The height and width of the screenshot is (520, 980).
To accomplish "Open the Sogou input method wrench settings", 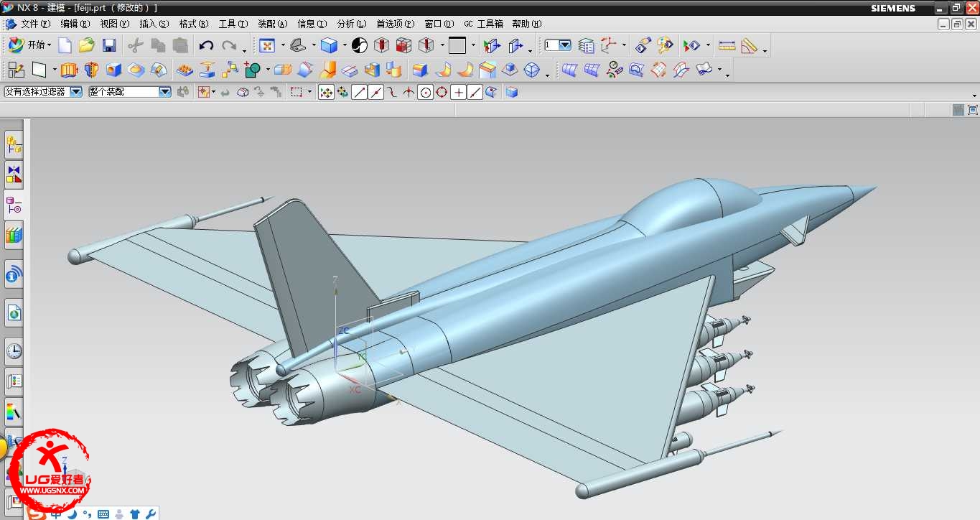I will [150, 514].
